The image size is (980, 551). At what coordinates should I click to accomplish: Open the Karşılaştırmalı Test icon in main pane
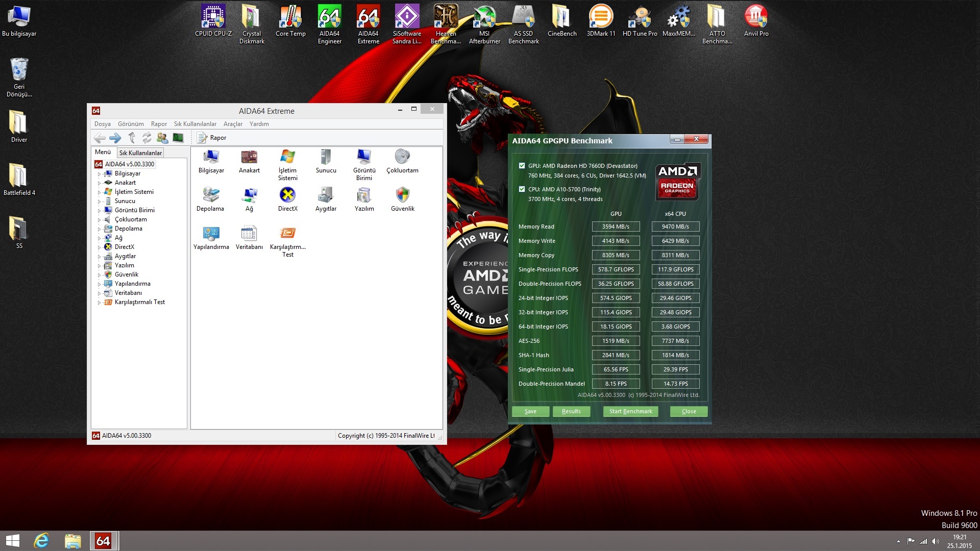pyautogui.click(x=288, y=241)
